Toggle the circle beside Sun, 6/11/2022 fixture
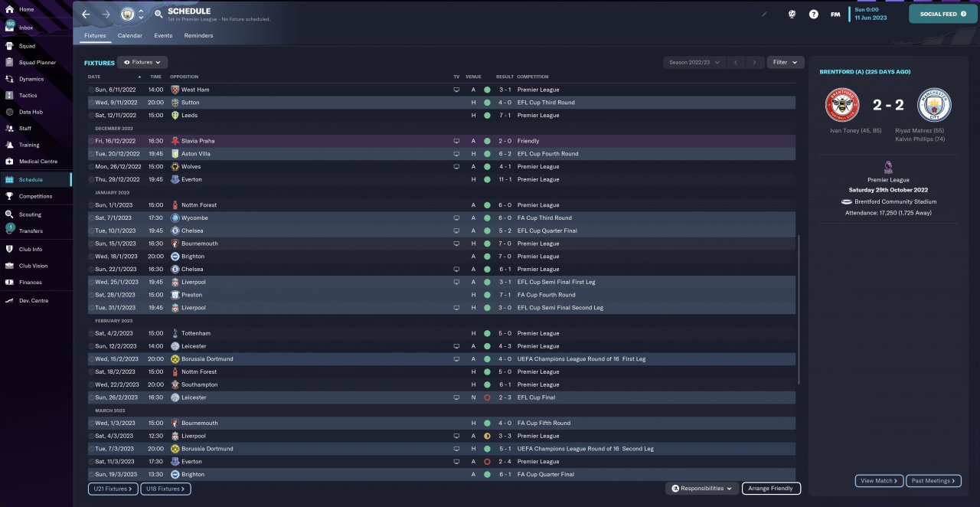Viewport: 980px width, 507px height. (x=91, y=90)
